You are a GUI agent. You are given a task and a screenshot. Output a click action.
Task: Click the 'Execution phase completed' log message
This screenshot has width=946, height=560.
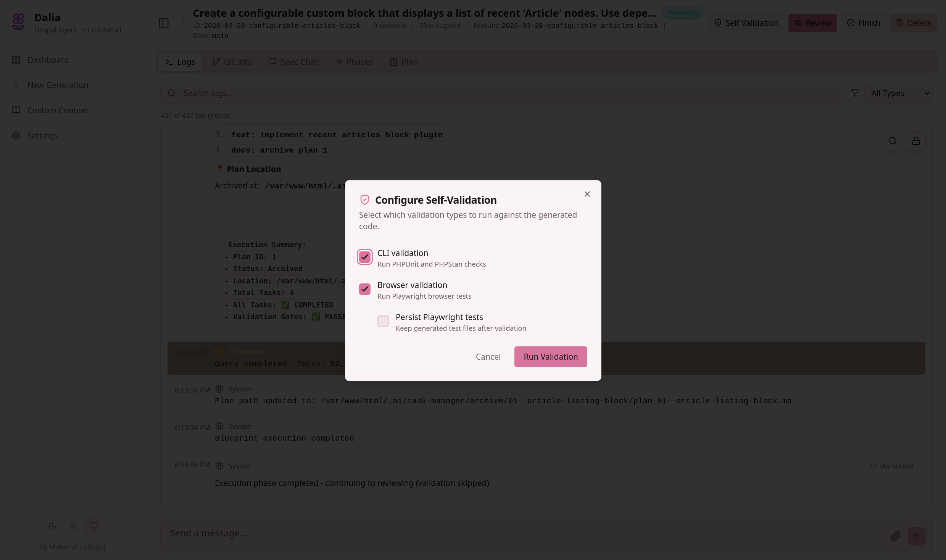pos(352,483)
